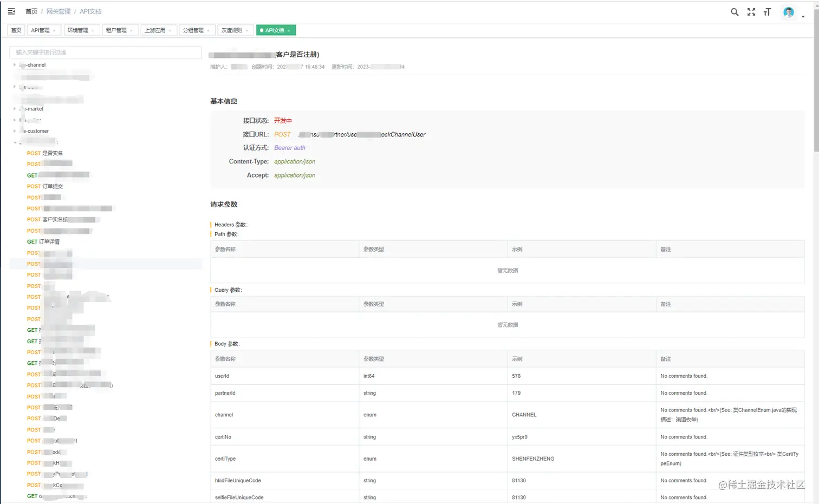Image resolution: width=819 pixels, height=504 pixels.
Task: Click the Bearer auth authentication link
Action: click(x=290, y=148)
